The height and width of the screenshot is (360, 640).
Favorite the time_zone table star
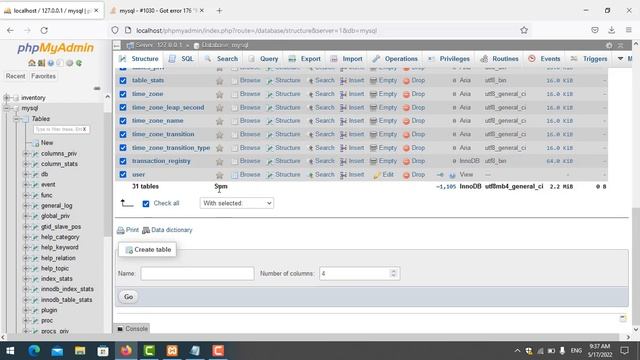(x=220, y=94)
